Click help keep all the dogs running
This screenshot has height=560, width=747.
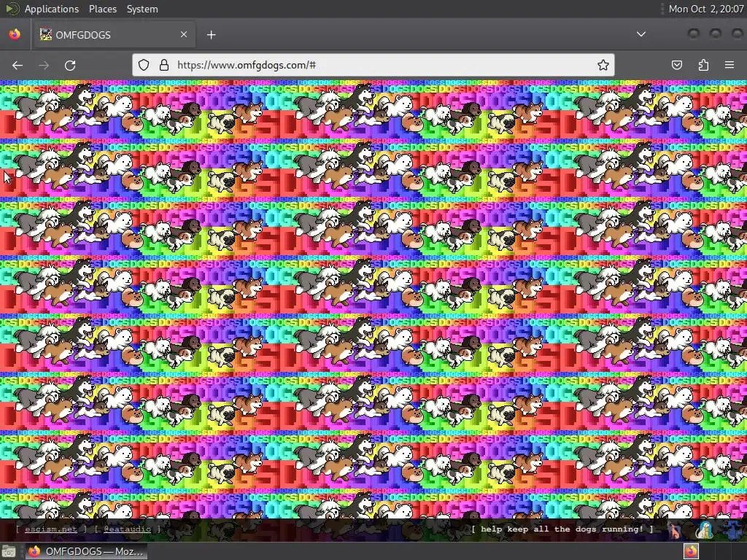coord(562,529)
